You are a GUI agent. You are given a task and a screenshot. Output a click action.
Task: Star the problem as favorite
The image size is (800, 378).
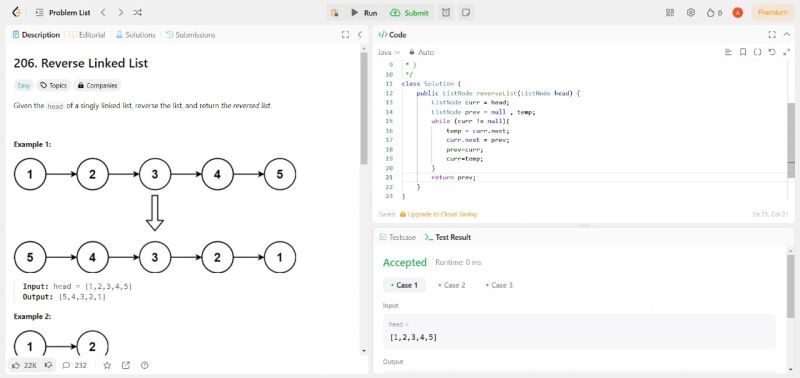click(x=107, y=365)
